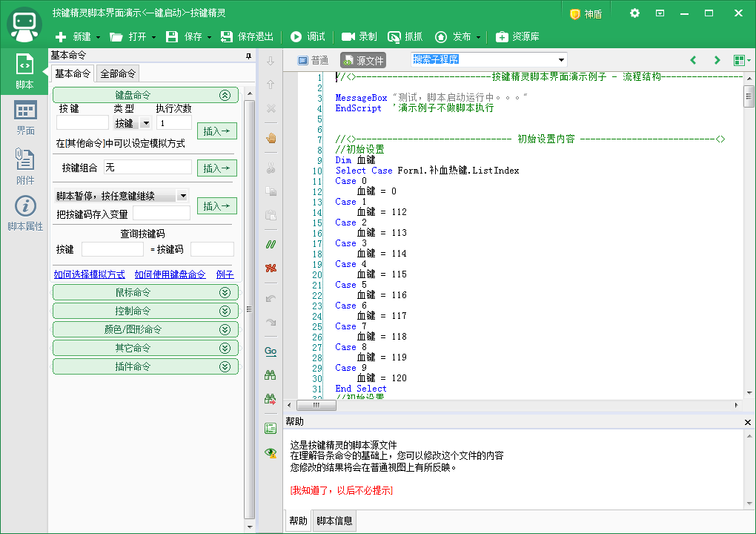Open 如何使用键盘命令 link

tap(170, 274)
